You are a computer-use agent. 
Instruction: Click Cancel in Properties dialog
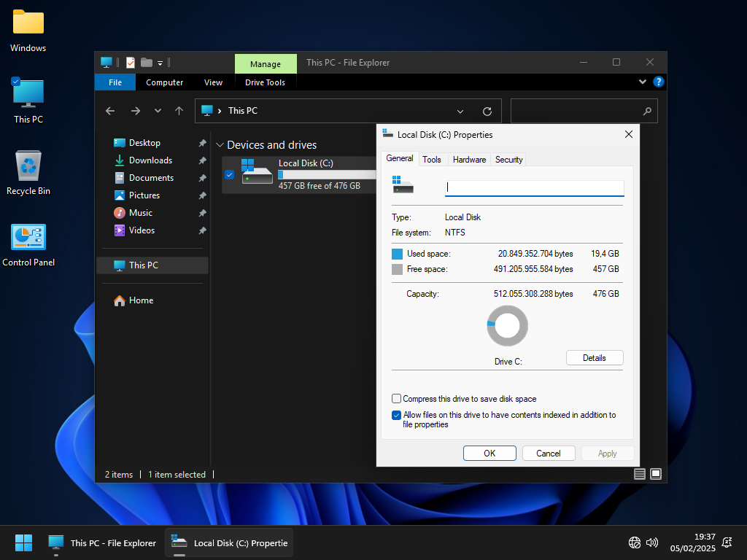(x=549, y=454)
